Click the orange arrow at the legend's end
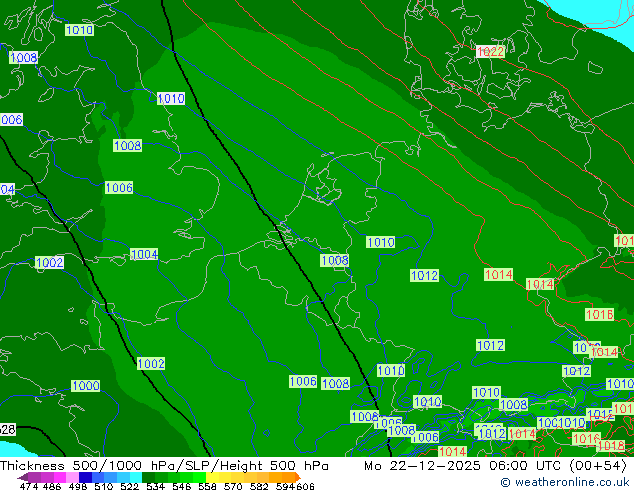The height and width of the screenshot is (490, 634). coord(298,477)
